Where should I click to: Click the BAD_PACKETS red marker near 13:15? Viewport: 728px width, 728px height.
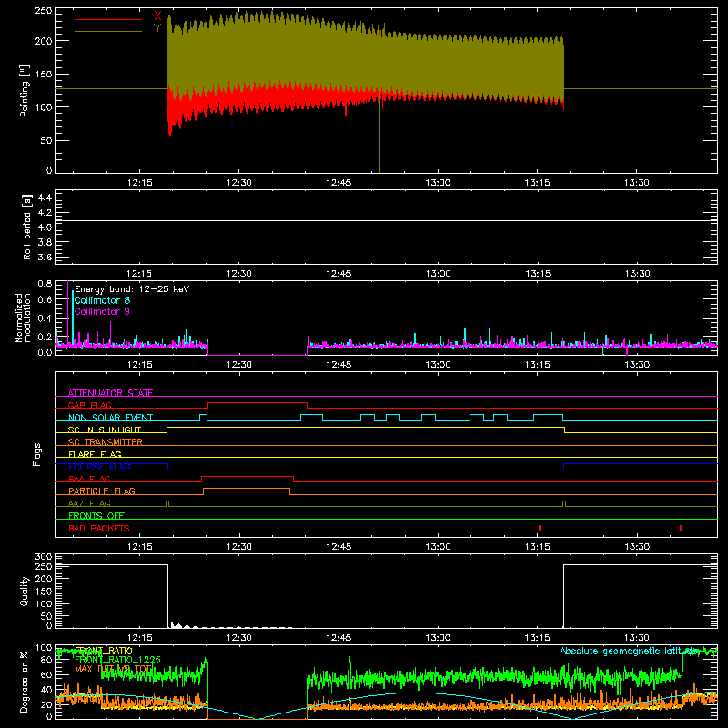pyautogui.click(x=540, y=528)
